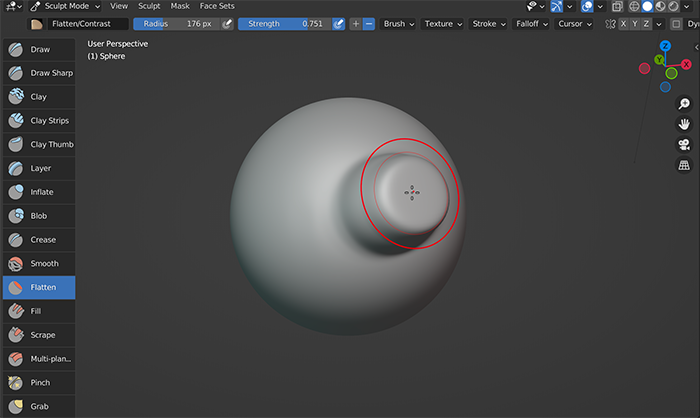The width and height of the screenshot is (700, 418).
Task: Open the gizmo options dropdown arrow
Action: coord(569,7)
